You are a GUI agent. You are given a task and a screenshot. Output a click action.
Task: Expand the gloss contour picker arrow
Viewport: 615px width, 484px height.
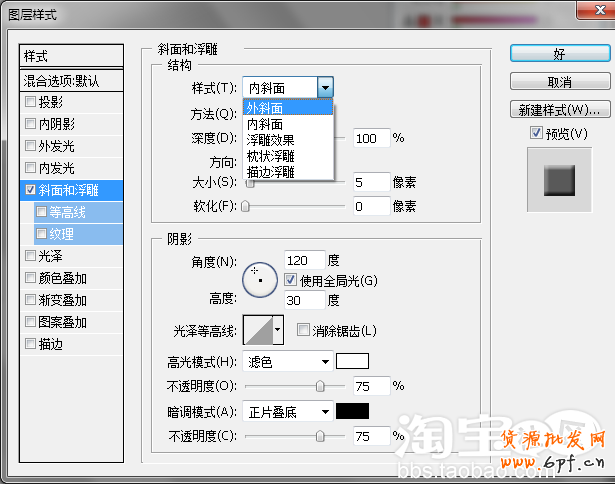point(278,329)
